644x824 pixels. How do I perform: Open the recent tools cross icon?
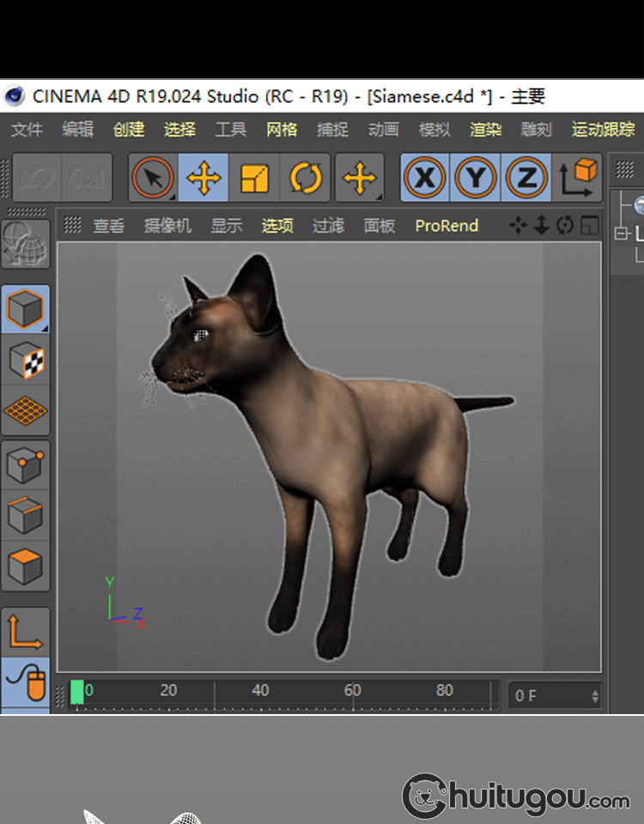click(x=360, y=178)
